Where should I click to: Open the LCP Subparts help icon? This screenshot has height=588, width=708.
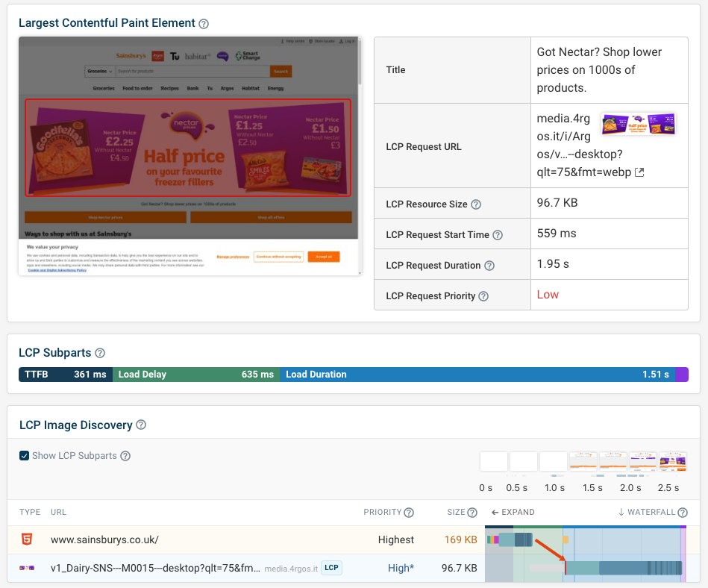click(x=100, y=353)
